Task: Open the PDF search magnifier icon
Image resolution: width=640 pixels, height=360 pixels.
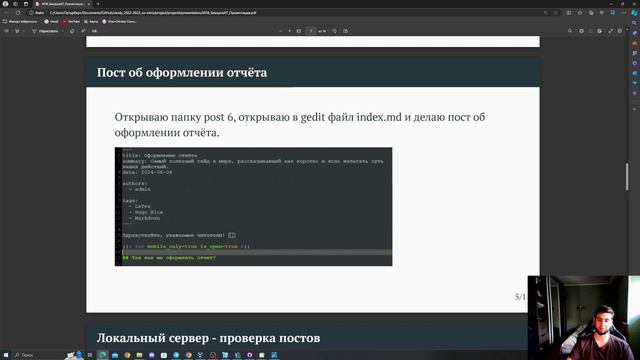Action: coord(570,31)
